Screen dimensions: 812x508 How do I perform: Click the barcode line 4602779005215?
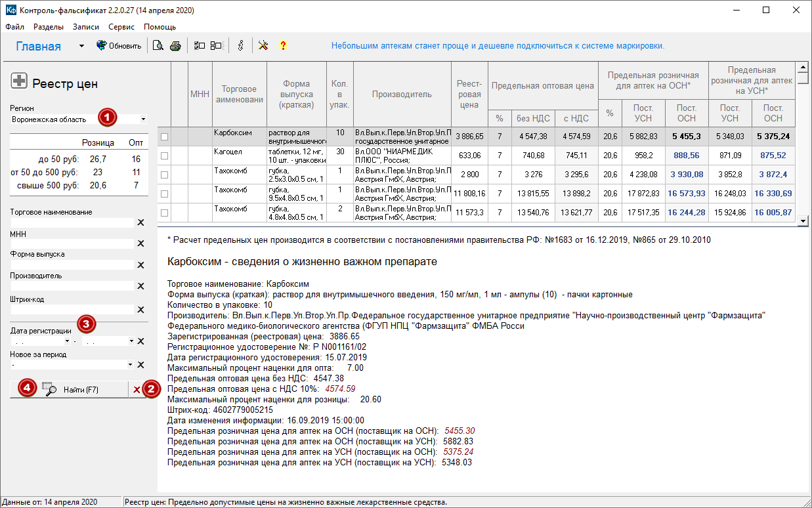pyautogui.click(x=220, y=410)
